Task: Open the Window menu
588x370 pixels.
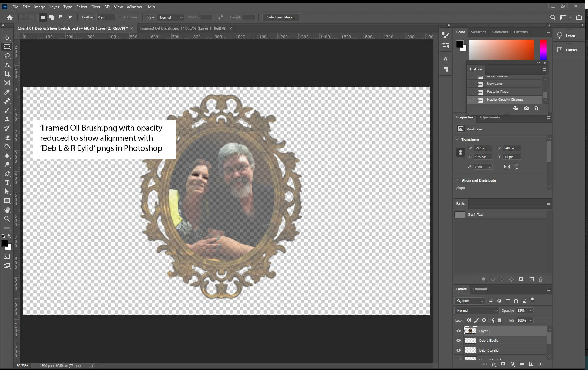Action: tap(134, 7)
